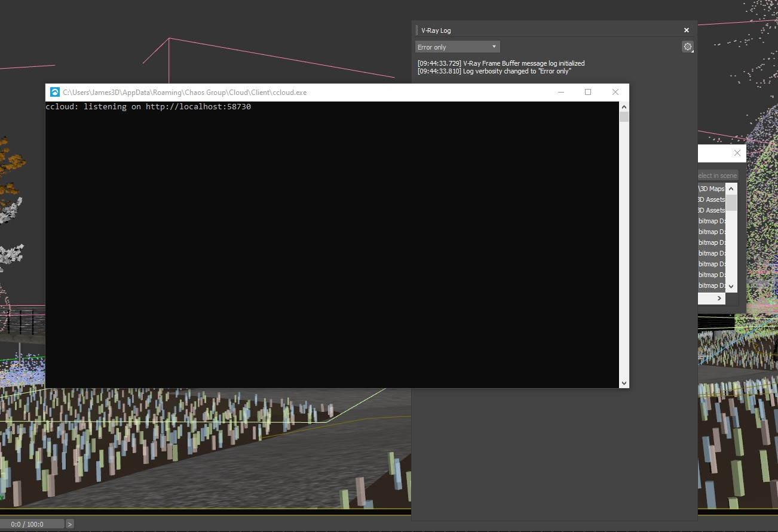The height and width of the screenshot is (532, 778).
Task: Click the "Select in scene" button
Action: coord(718,176)
